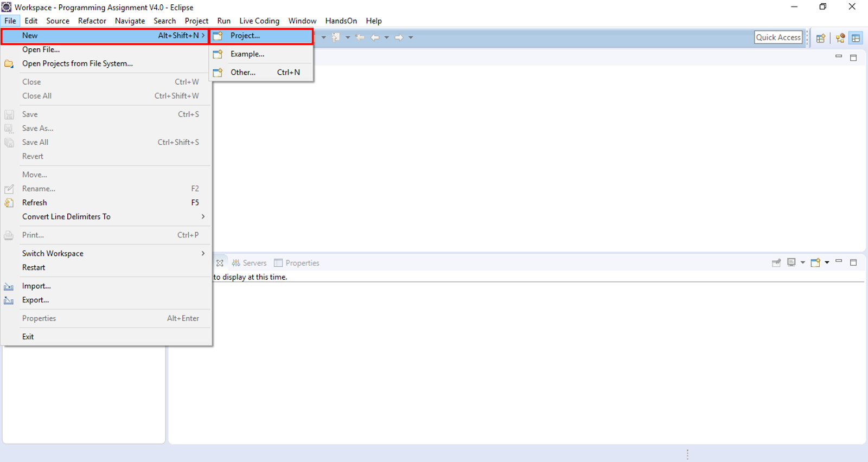Select Open Projects from File System...
The image size is (868, 462).
click(106, 63)
